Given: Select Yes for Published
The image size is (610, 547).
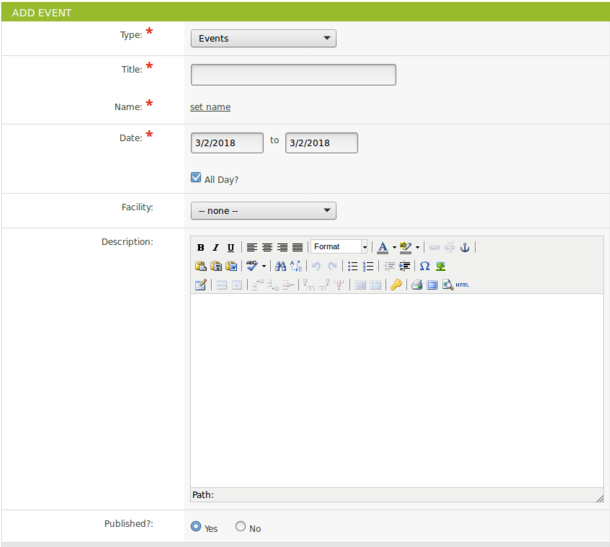Looking at the screenshot, I should (196, 526).
